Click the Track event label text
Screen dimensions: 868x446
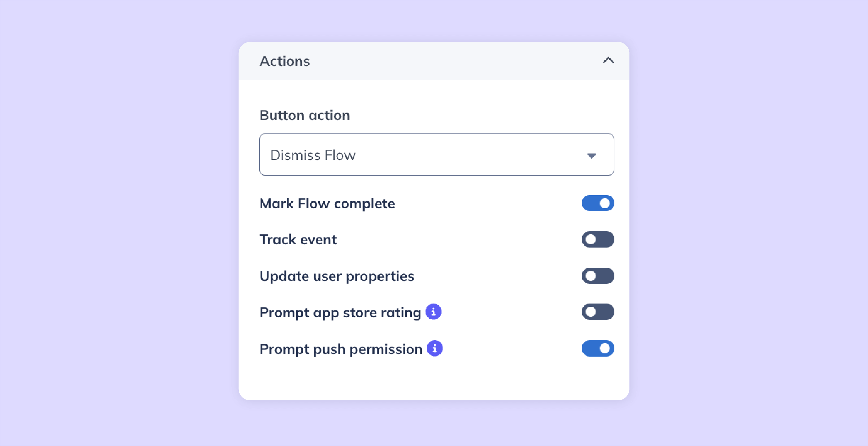(x=298, y=240)
